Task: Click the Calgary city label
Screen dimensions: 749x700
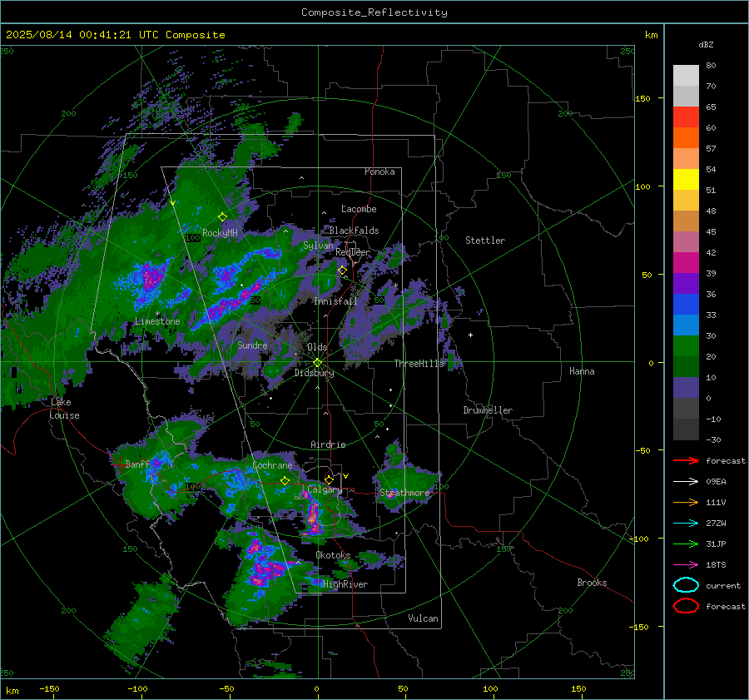Action: point(325,489)
